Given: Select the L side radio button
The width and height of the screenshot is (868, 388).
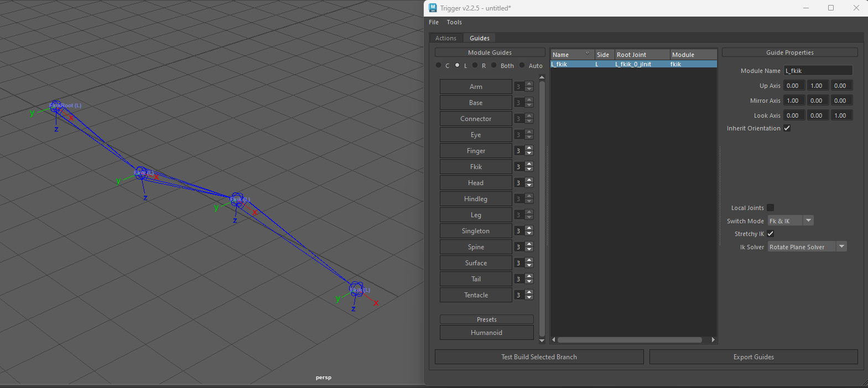Looking at the screenshot, I should 457,65.
